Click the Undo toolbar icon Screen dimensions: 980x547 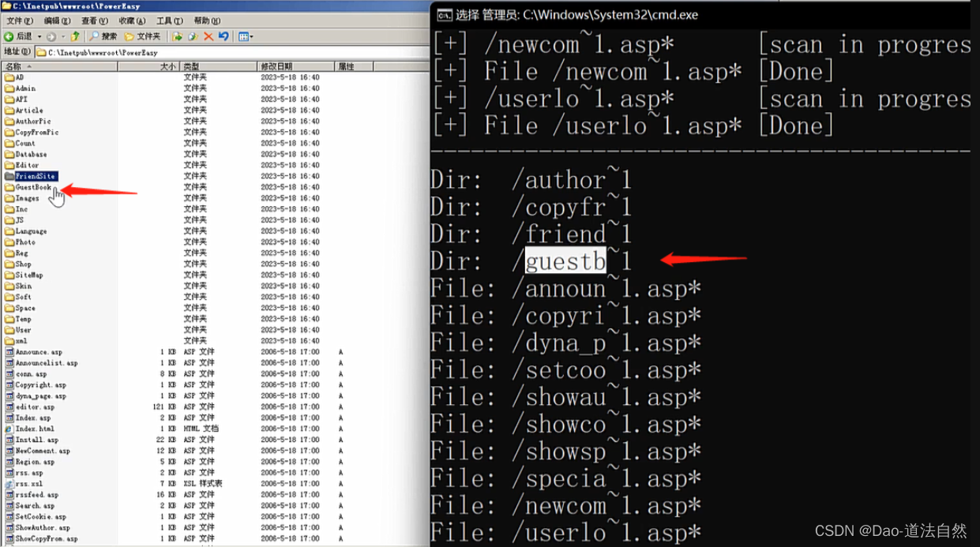pos(225,36)
